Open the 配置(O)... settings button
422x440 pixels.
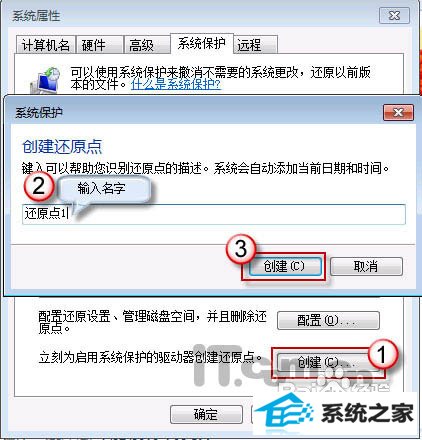(328, 321)
